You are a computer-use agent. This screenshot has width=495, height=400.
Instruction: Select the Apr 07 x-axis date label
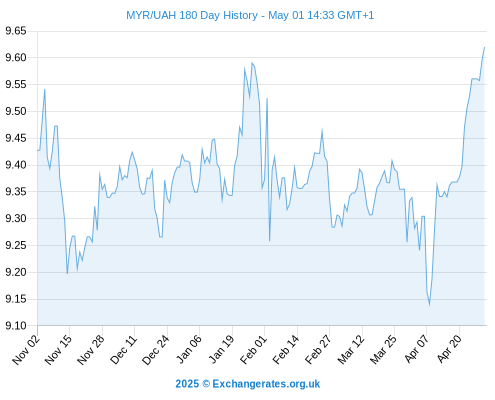(x=416, y=349)
